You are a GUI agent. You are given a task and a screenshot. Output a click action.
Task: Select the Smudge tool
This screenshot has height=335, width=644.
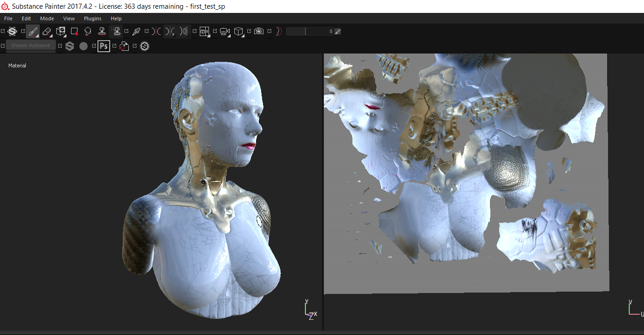coord(88,31)
